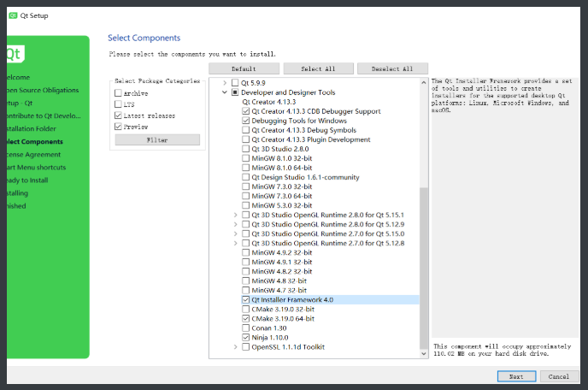The height and width of the screenshot is (390, 588).
Task: Check MinGW 4.9.2 32-bit
Action: click(x=245, y=252)
